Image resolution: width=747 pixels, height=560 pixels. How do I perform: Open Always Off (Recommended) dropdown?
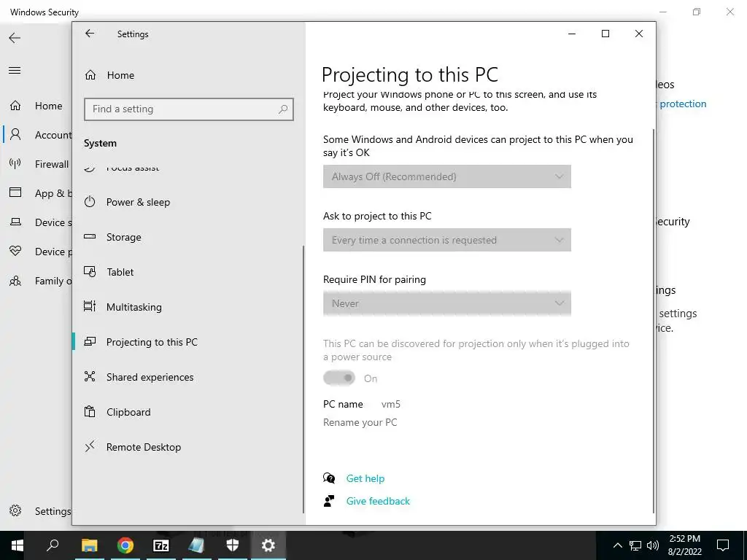tap(447, 176)
